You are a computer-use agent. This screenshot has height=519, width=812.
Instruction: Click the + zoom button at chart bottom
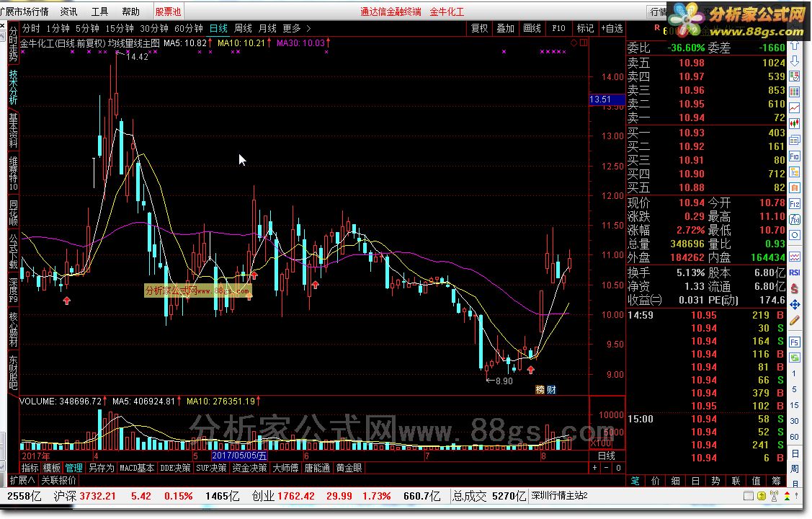pyautogui.click(x=594, y=468)
